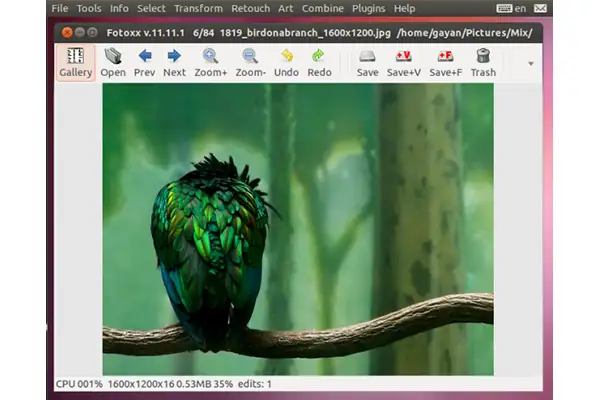Go to previous image with Prev
Screen dimensions: 600x400
click(x=144, y=62)
